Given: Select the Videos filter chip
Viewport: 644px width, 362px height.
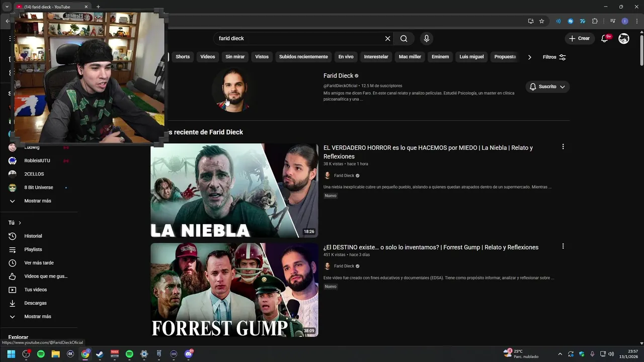Looking at the screenshot, I should (208, 57).
